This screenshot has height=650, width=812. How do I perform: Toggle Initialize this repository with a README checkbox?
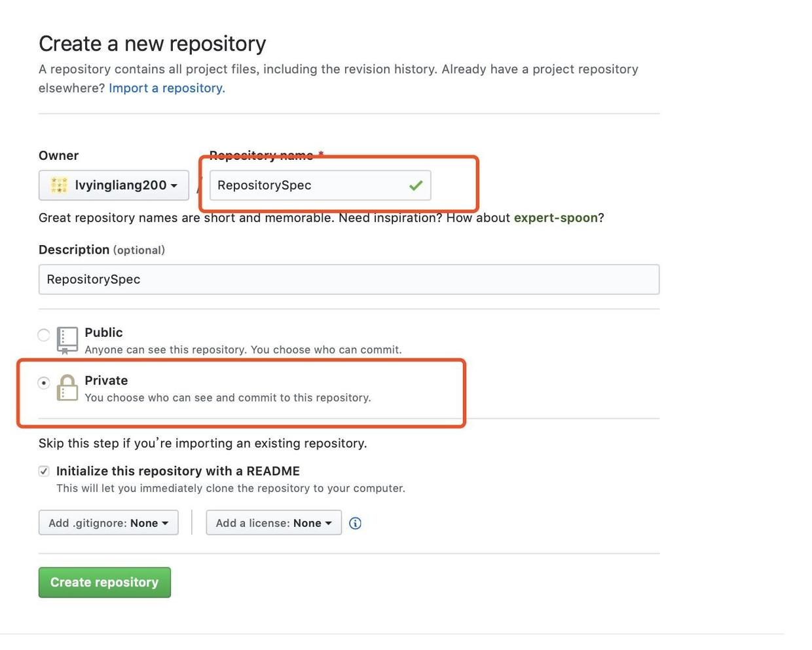[44, 471]
